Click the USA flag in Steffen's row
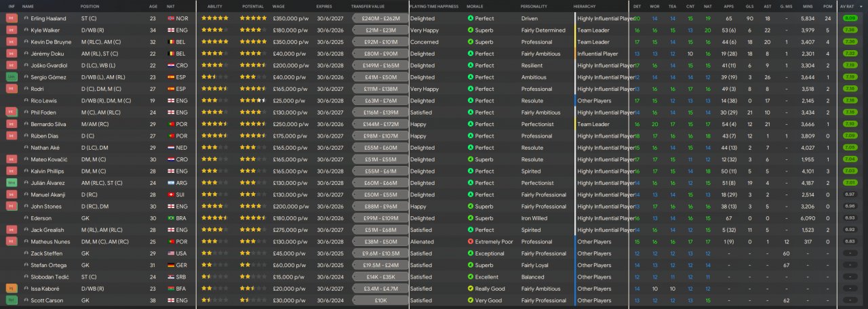Screen dimensions: 868x309 (170, 253)
